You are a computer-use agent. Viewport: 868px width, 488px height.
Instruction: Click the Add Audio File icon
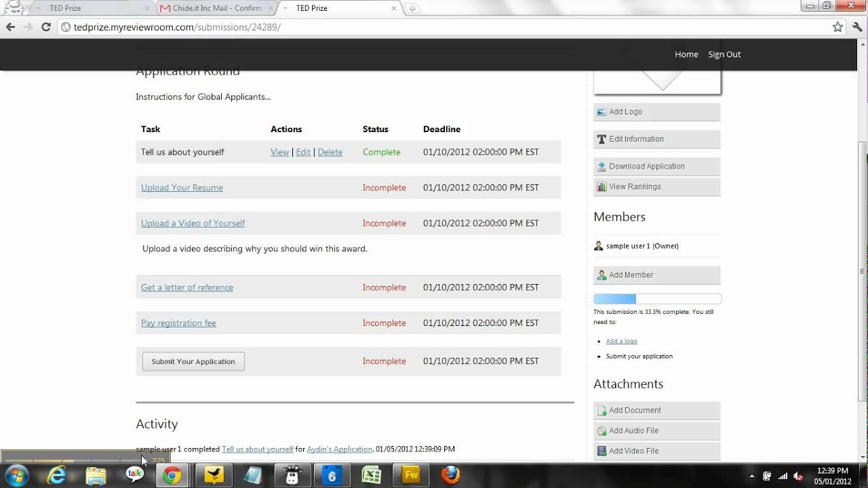pos(601,430)
